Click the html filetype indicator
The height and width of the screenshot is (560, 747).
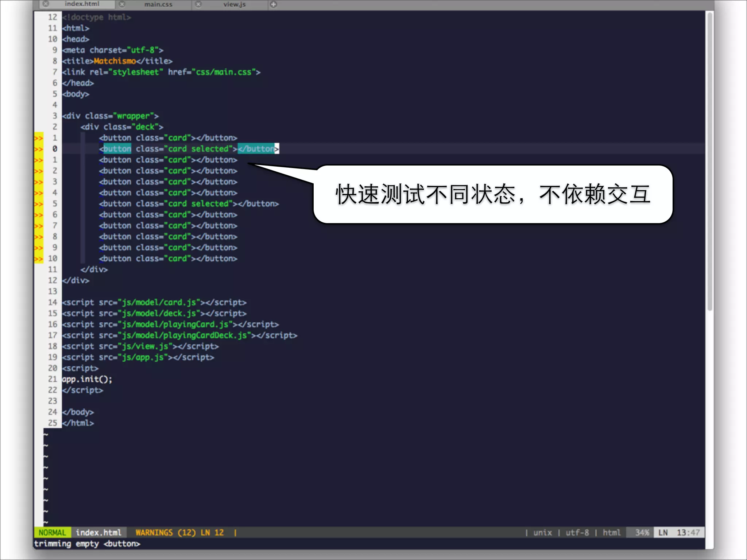pos(611,533)
